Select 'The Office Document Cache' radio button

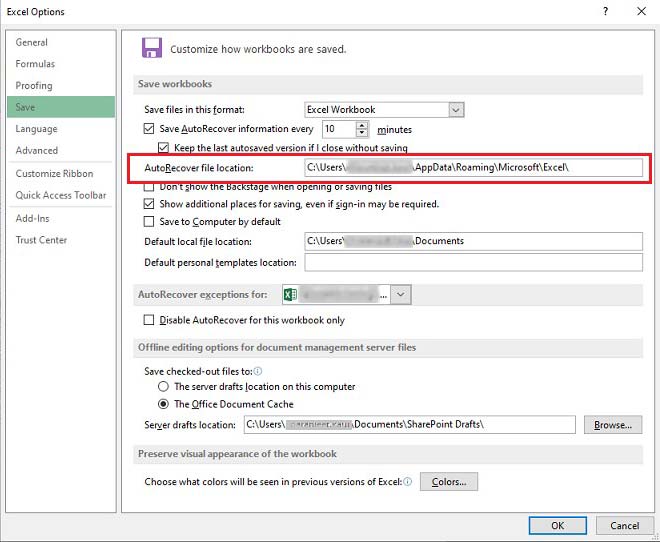[163, 404]
